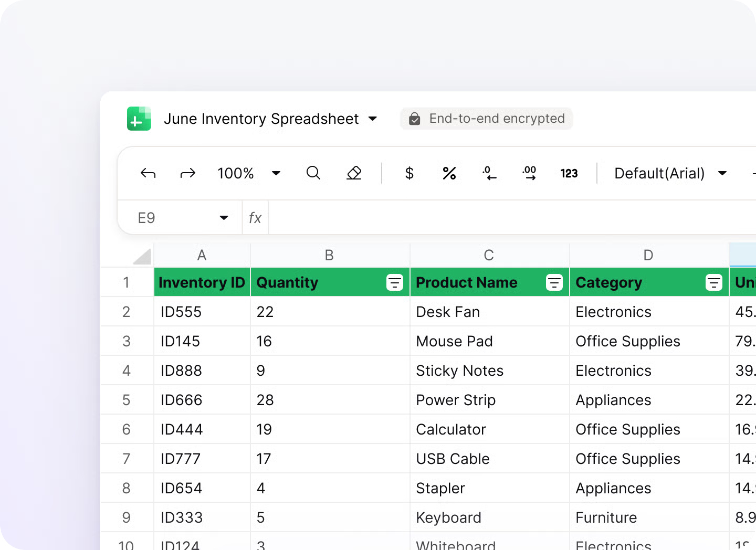Expand the E9 cell reference dropdown
756x550 pixels.
pos(224,218)
